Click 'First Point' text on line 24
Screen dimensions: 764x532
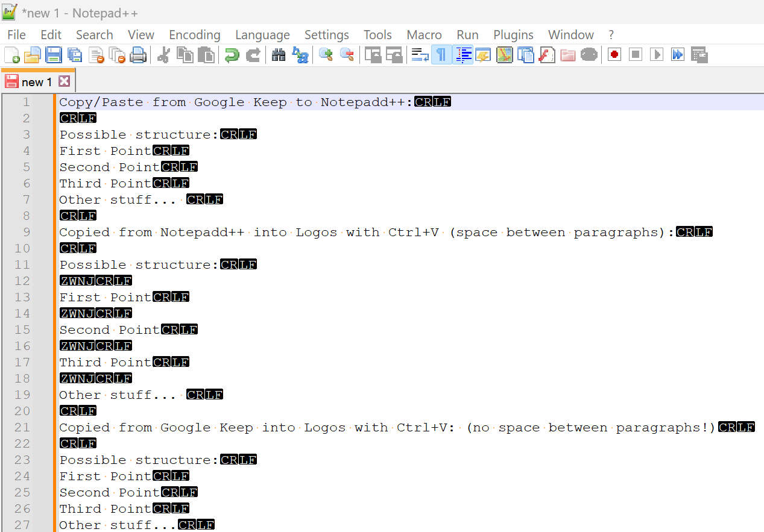(105, 476)
